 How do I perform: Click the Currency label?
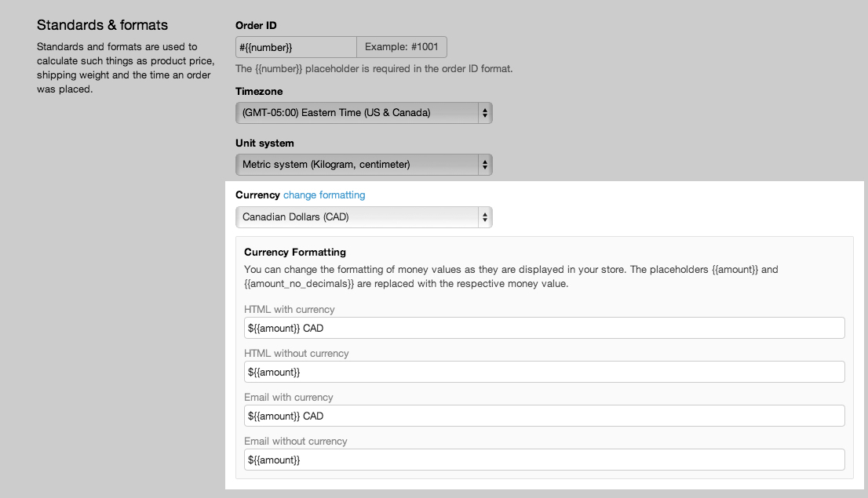pos(257,194)
